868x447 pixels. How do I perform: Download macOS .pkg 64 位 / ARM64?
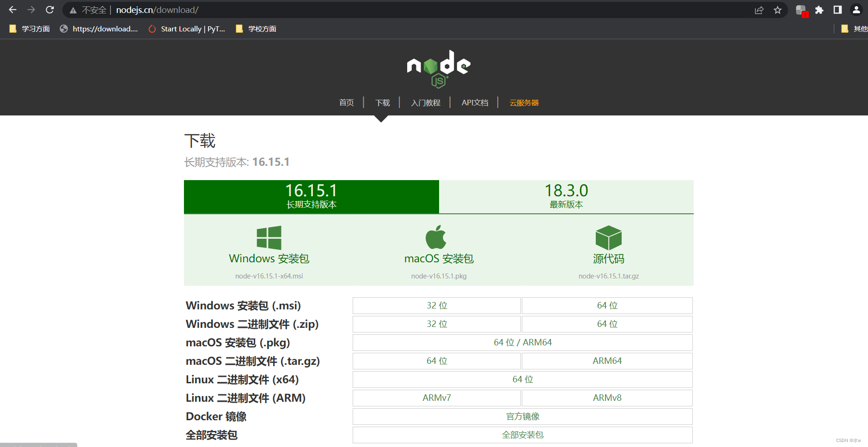pyautogui.click(x=523, y=343)
